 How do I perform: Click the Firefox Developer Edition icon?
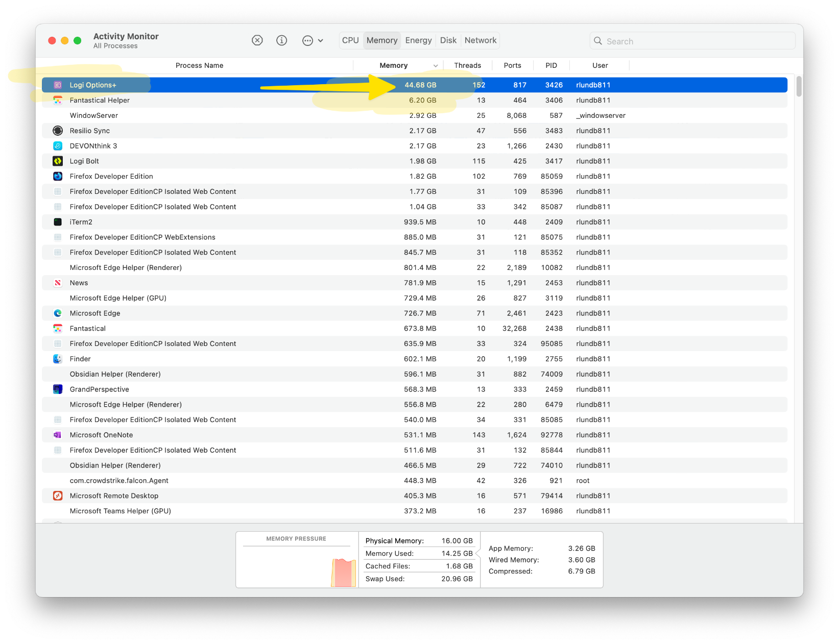(x=58, y=177)
